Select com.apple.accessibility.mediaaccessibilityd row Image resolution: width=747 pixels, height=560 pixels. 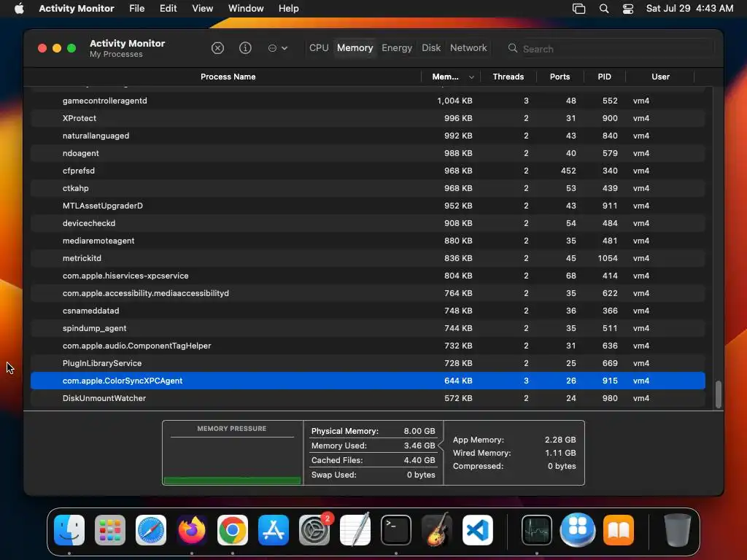(368, 293)
